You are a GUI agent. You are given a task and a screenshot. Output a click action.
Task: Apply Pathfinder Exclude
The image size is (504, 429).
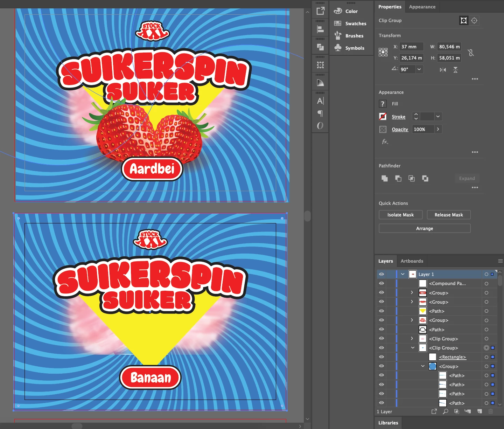tap(425, 178)
